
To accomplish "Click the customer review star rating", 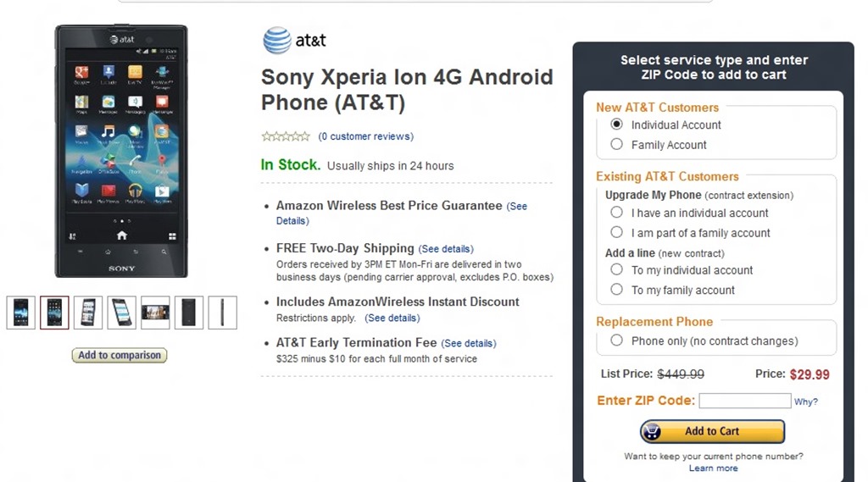I will click(x=286, y=136).
